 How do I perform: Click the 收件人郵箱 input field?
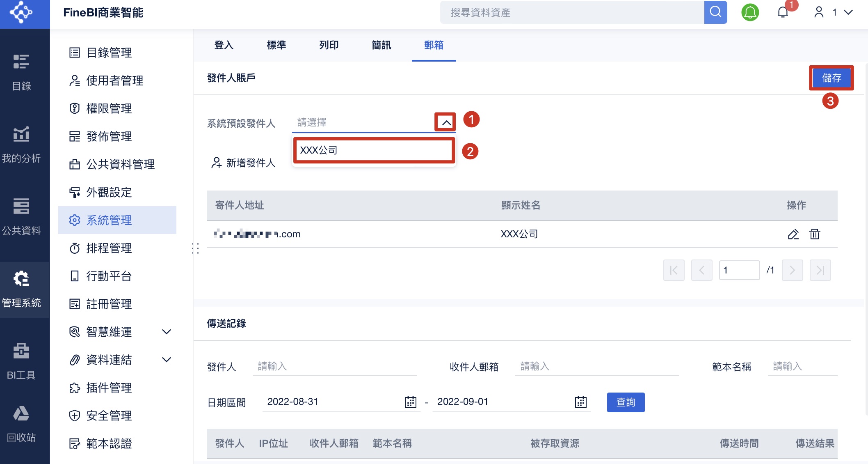[597, 366]
